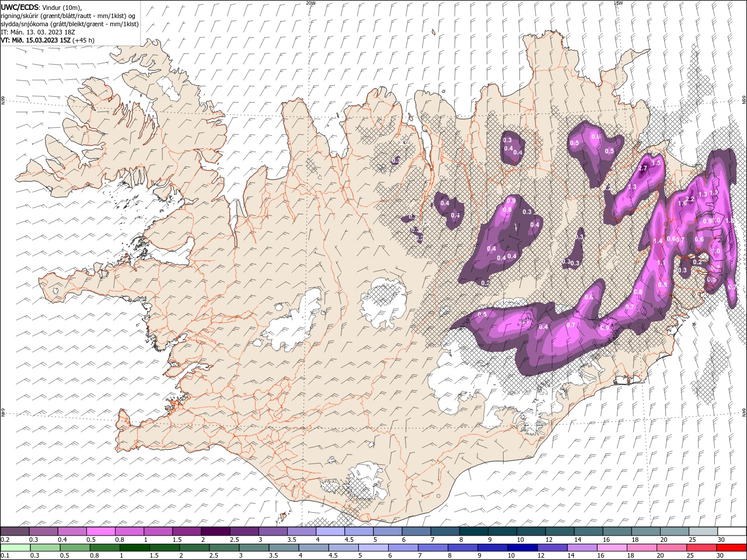
Task: Select the deep navy blue 10 swatch, lower legend row
Action: coord(522,547)
